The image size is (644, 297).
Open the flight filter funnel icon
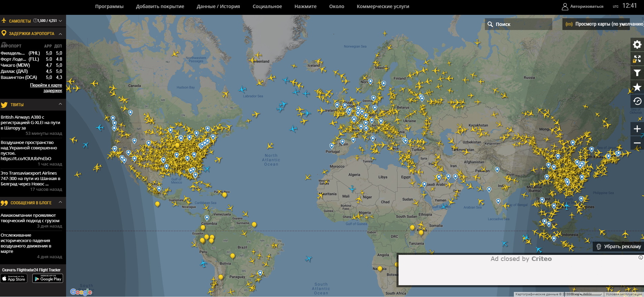[637, 73]
